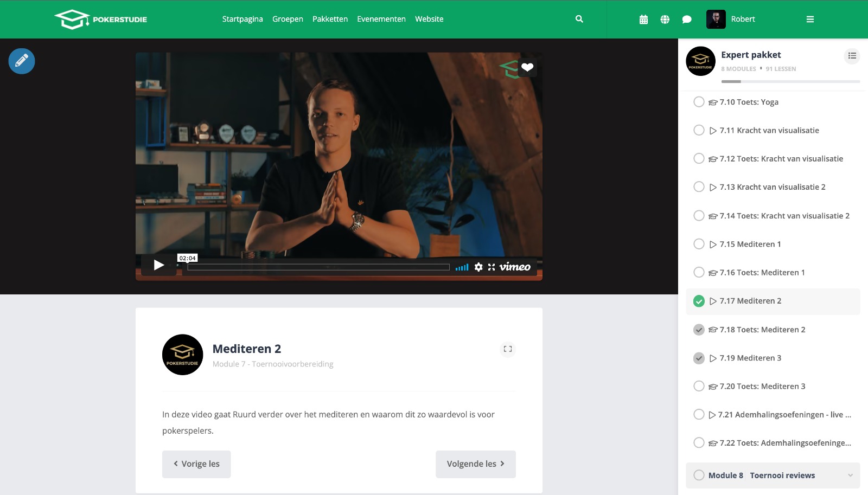868x495 pixels.
Task: Click the blue pencil edit icon
Action: (22, 61)
